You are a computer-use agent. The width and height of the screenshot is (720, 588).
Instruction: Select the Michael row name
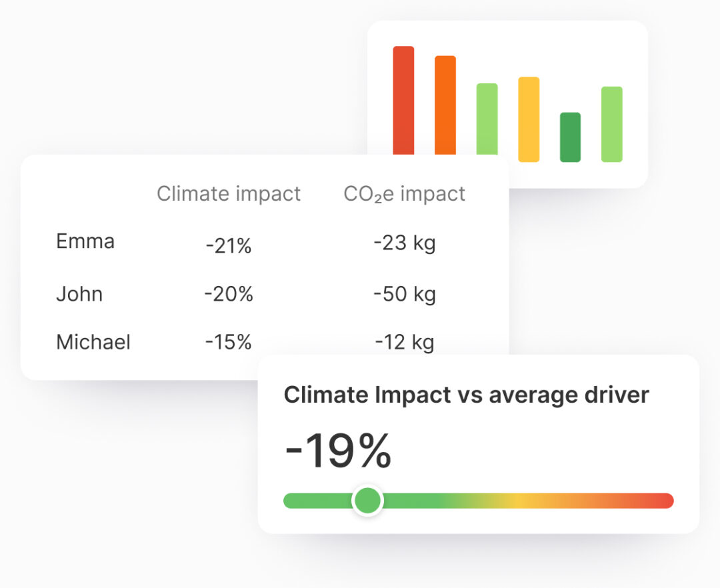pyautogui.click(x=93, y=342)
